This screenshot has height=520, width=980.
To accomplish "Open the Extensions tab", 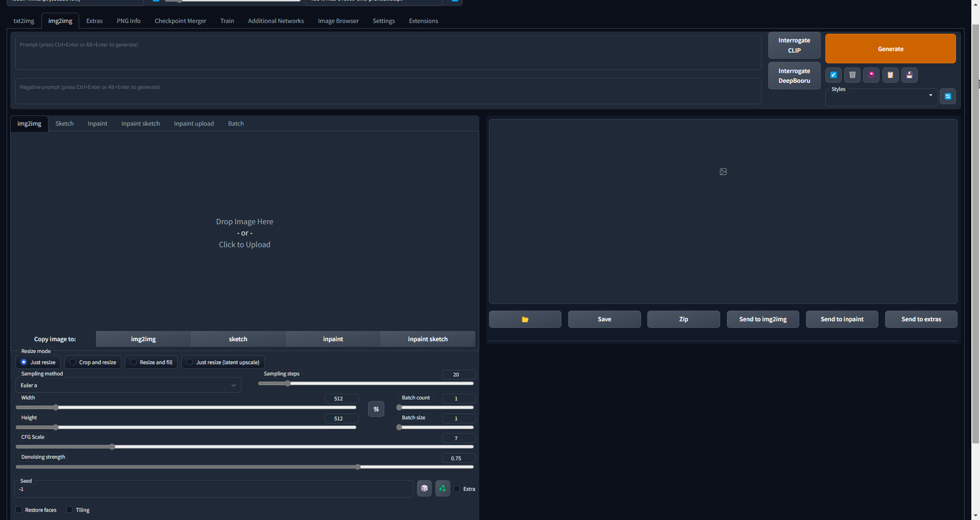I will [423, 21].
